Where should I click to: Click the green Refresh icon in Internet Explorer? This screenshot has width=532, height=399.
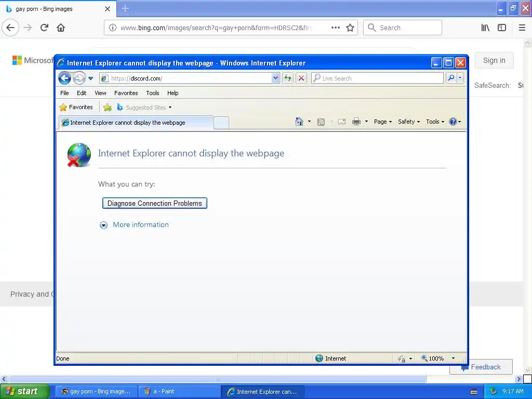[x=288, y=78]
